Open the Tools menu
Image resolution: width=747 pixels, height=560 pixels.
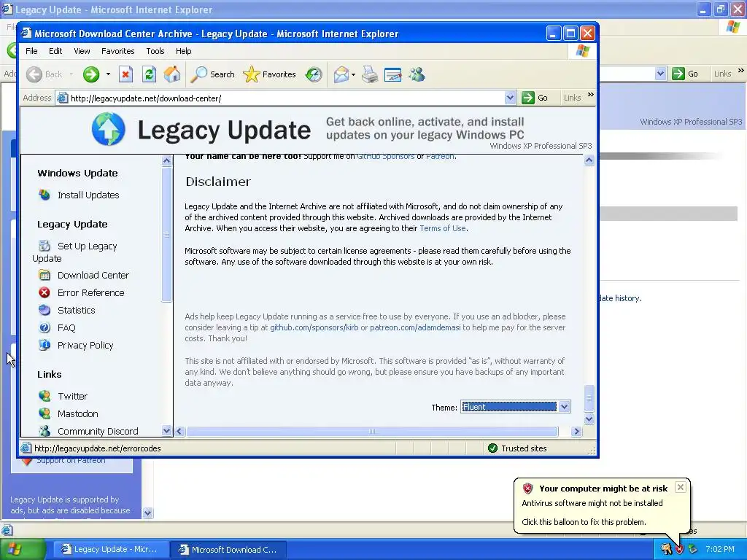click(155, 51)
